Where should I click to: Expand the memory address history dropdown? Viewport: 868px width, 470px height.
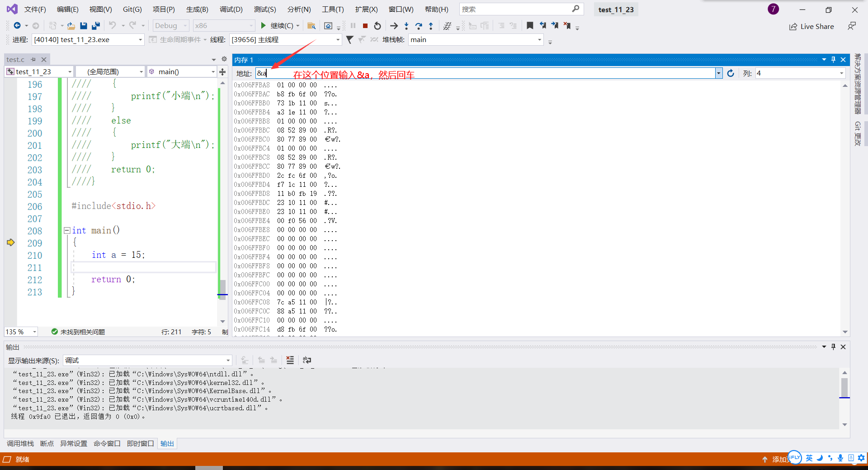[719, 73]
